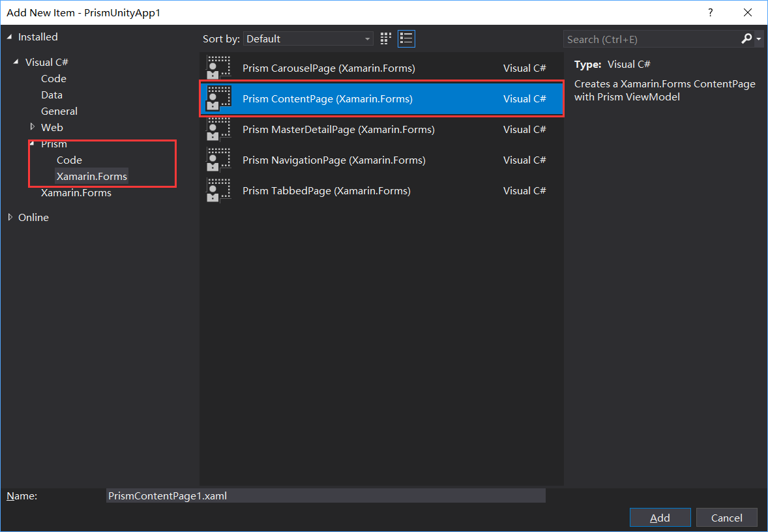Select the Online tree label
768x532 pixels.
[x=33, y=217]
